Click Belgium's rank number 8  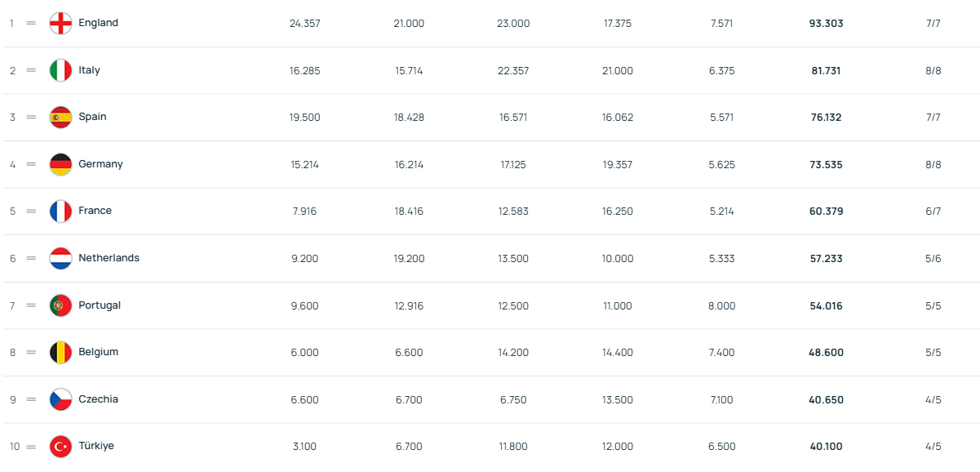[12, 353]
